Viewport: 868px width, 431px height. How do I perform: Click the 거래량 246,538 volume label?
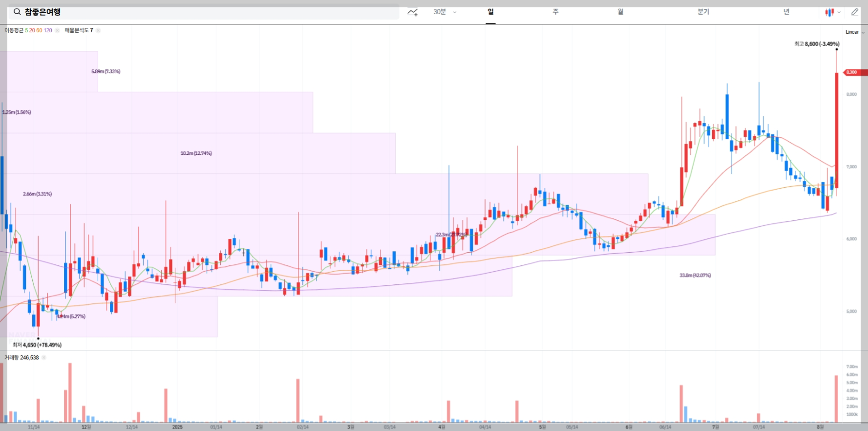[21, 358]
